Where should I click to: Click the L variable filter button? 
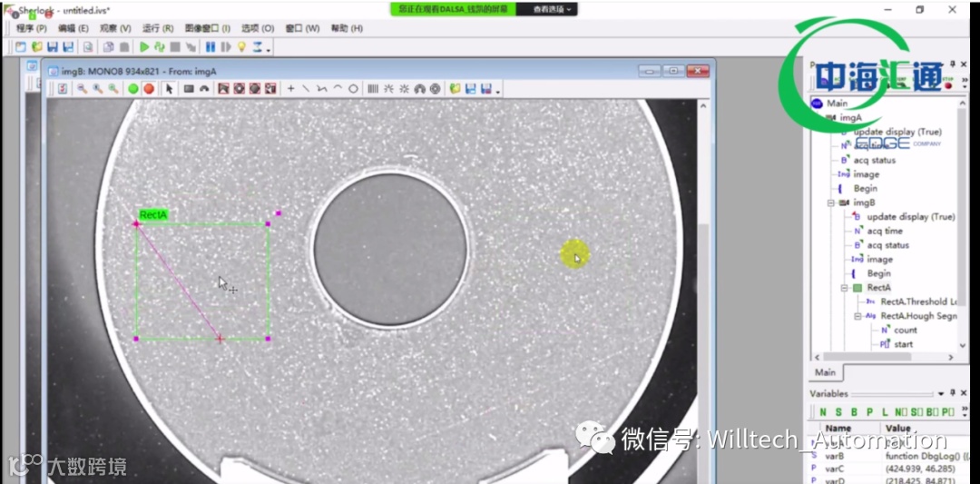click(885, 412)
